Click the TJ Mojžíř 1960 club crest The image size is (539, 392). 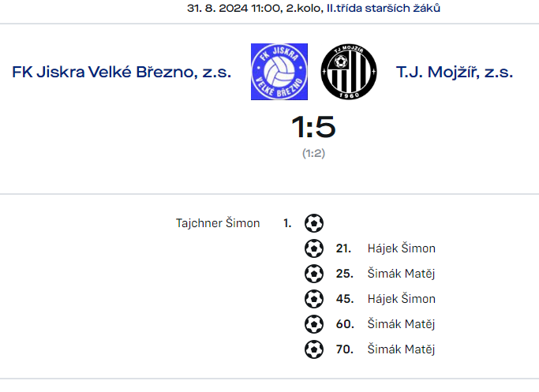click(349, 72)
